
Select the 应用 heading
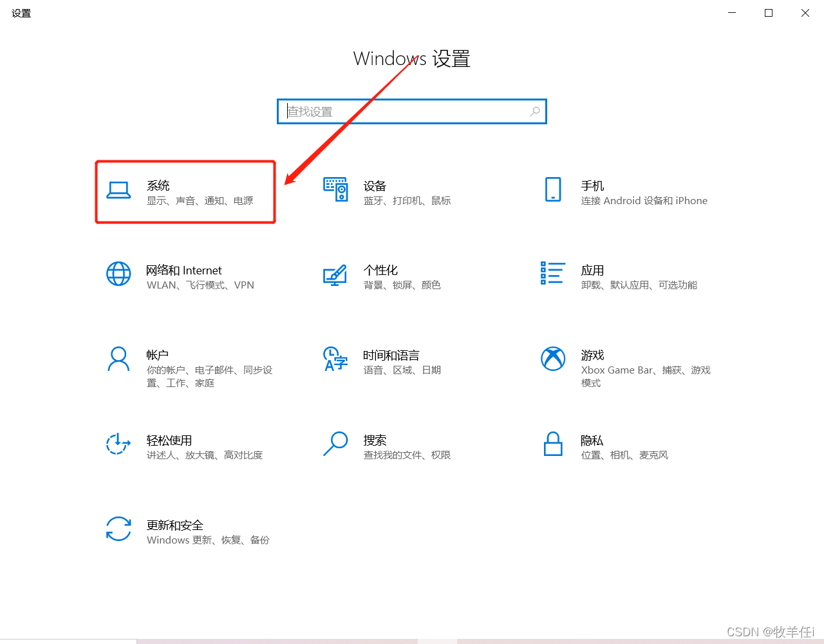(592, 270)
